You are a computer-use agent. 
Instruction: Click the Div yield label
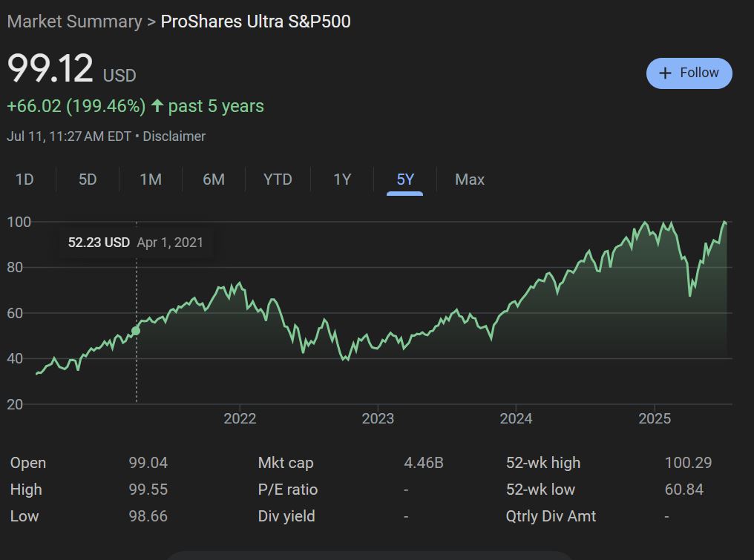[x=286, y=516]
